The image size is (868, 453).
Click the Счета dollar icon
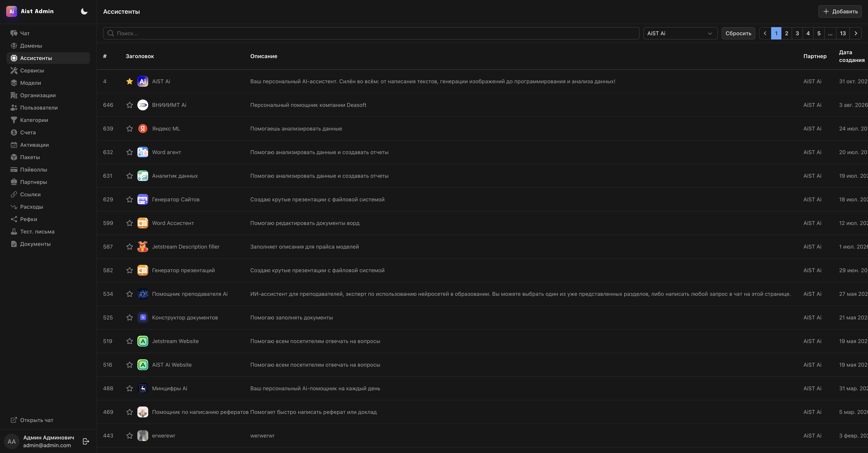click(x=14, y=132)
